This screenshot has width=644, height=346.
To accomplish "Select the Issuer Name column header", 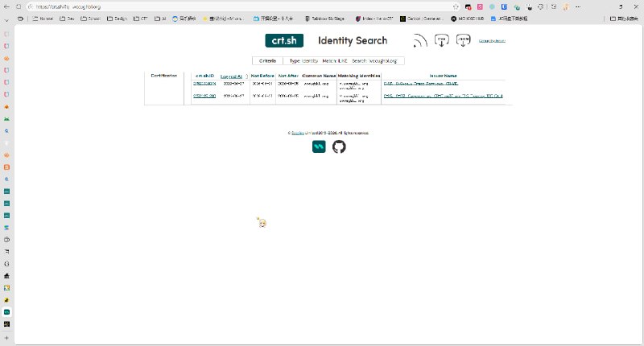I will coord(444,76).
